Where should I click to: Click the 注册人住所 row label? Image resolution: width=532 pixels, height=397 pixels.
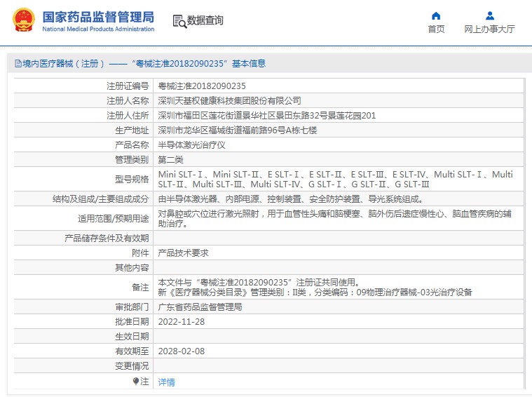128,116
